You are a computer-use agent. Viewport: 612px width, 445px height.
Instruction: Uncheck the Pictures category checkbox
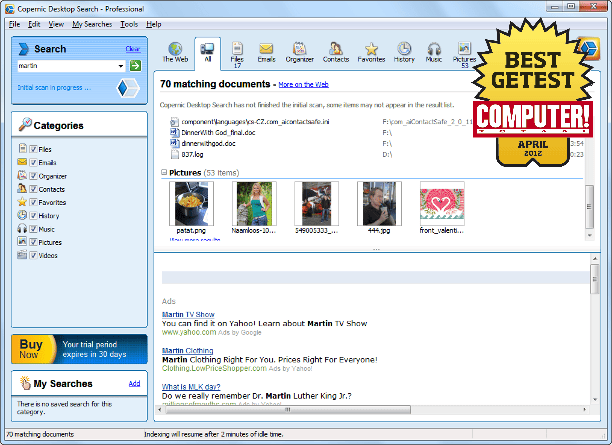(x=34, y=242)
